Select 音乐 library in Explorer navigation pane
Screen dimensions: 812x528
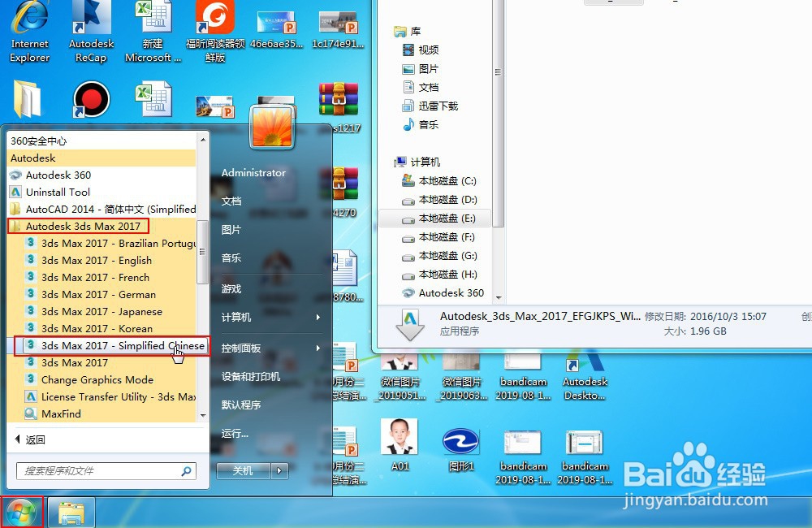[421, 125]
